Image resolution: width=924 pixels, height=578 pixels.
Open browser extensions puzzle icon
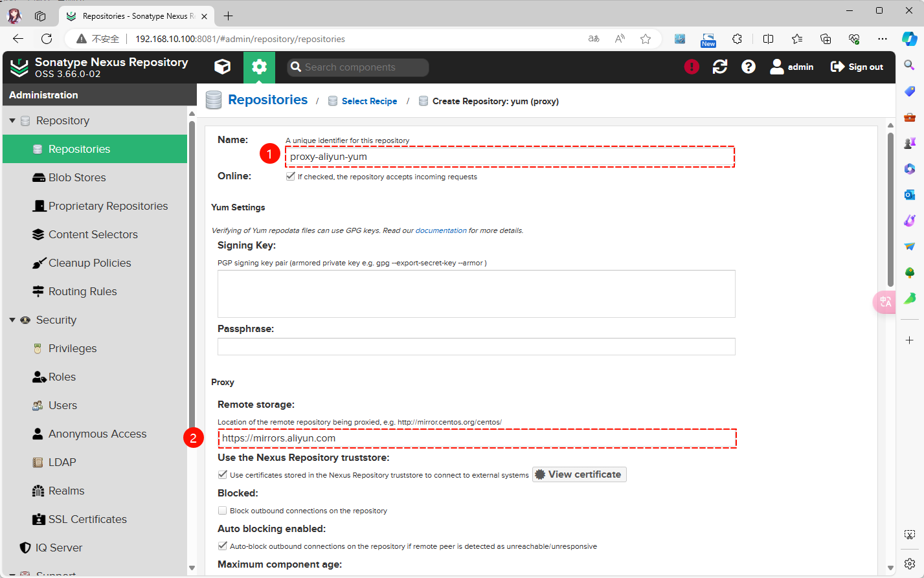click(737, 39)
